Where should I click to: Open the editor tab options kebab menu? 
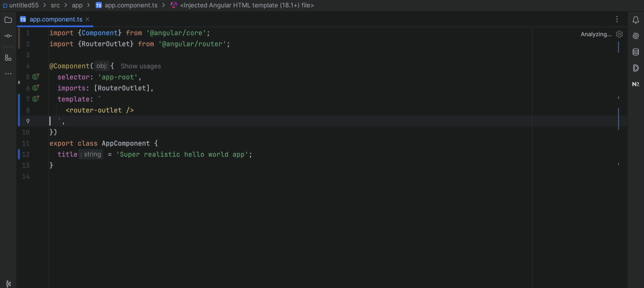617,19
